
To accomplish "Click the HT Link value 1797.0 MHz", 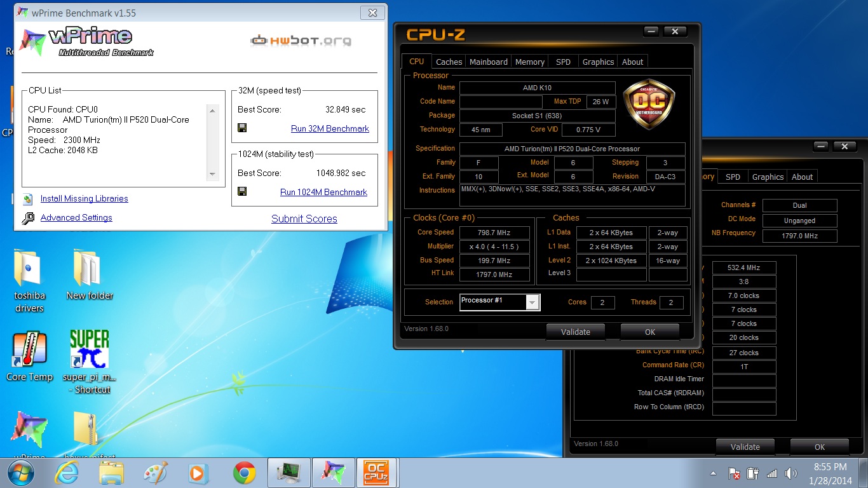I will coord(495,274).
